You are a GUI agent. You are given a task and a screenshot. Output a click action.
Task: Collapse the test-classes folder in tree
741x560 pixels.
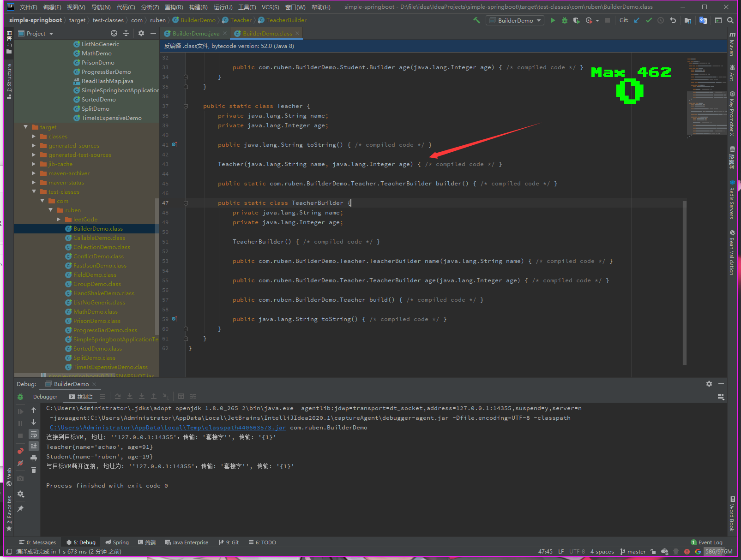[x=34, y=192]
